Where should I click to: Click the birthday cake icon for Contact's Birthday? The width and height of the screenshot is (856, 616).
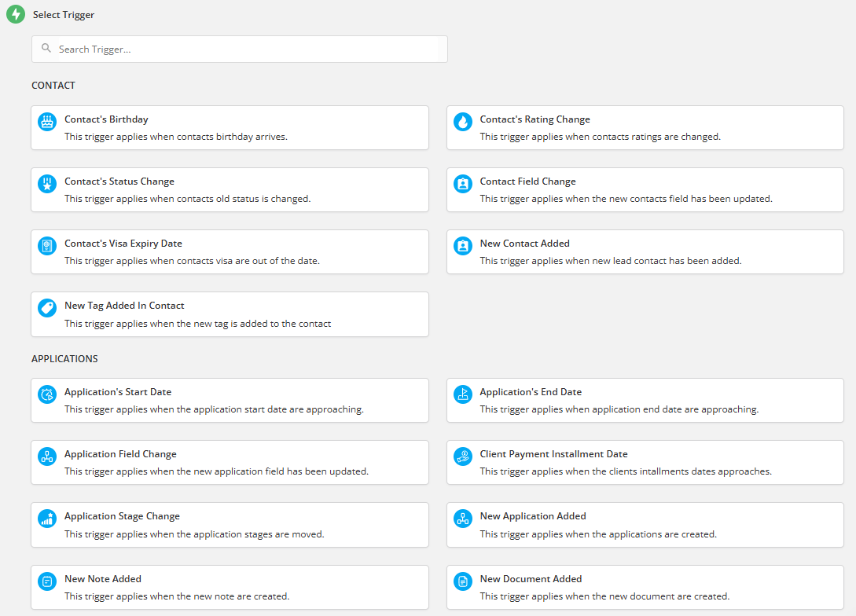point(47,122)
